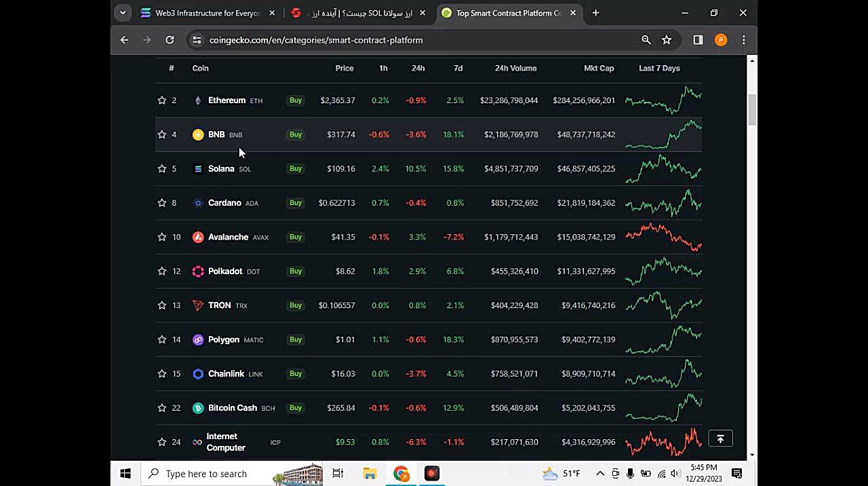Open the Avalanche coin page link
Screen dimensions: 868x486
(x=228, y=237)
